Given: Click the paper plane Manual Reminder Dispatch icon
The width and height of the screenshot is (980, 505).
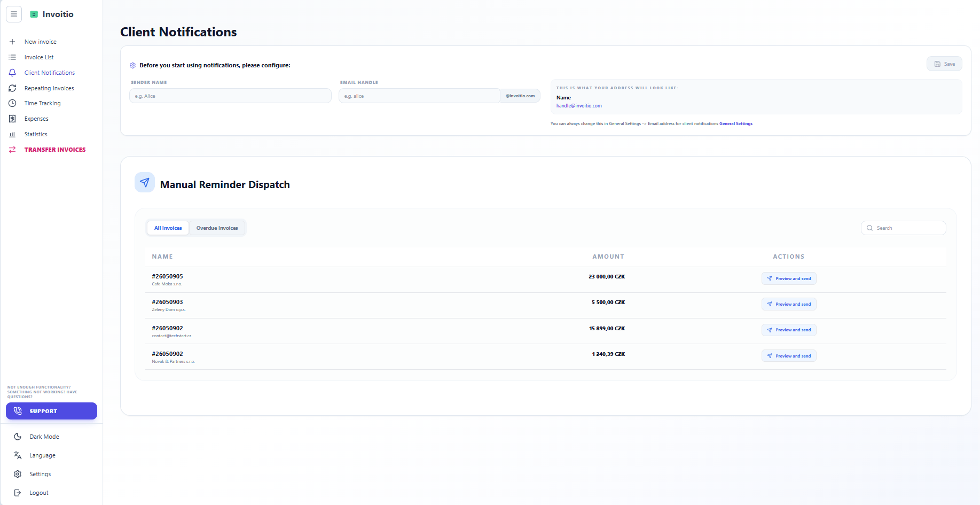Looking at the screenshot, I should (145, 182).
